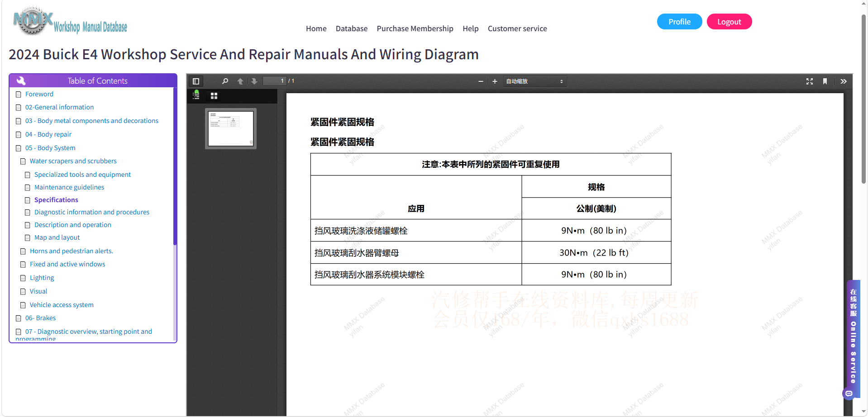Click the browser page vertical scrollbar

[x=863, y=99]
